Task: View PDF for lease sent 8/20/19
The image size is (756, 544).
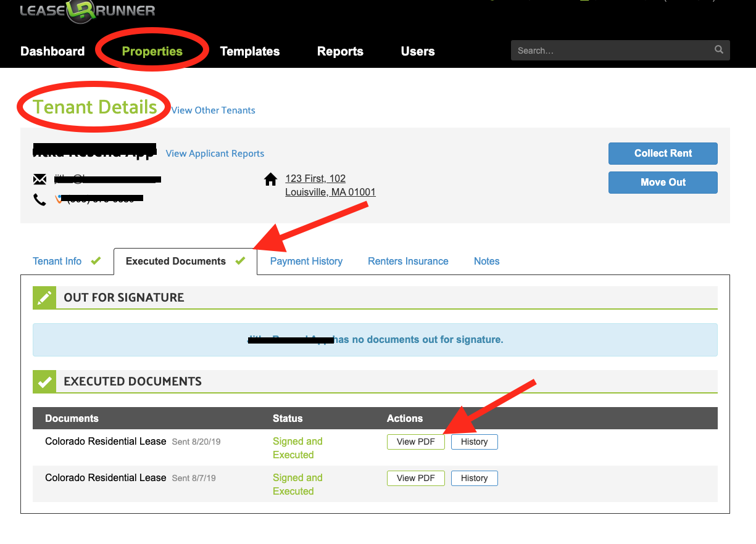Action: coord(415,442)
